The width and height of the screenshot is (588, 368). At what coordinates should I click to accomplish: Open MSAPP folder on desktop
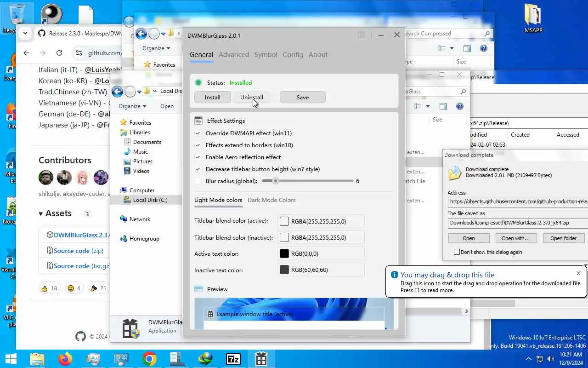point(533,17)
